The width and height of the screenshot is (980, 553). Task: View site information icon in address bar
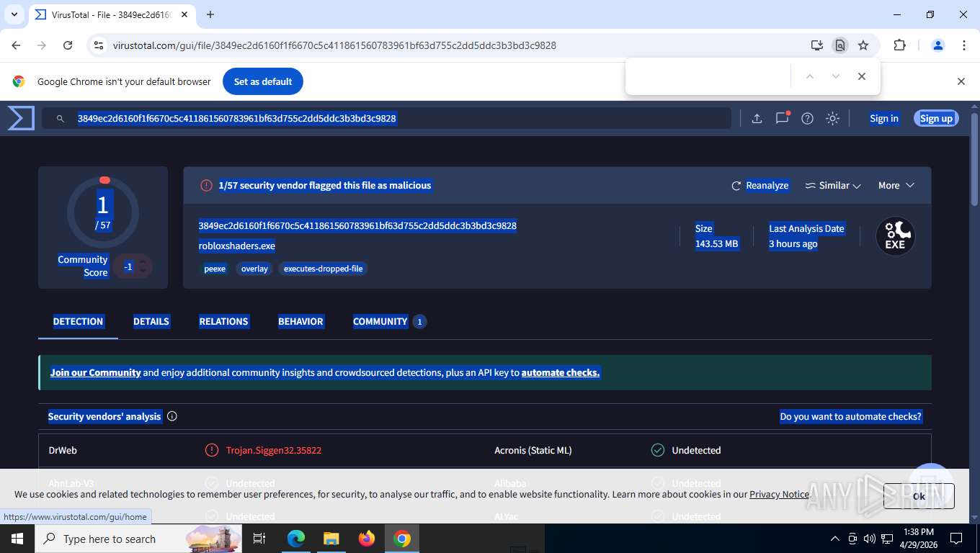99,45
